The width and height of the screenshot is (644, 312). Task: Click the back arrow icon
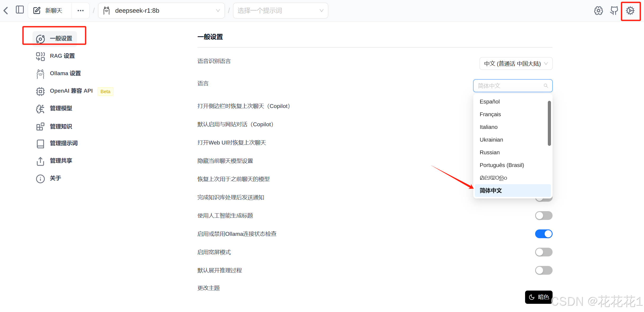tap(6, 11)
